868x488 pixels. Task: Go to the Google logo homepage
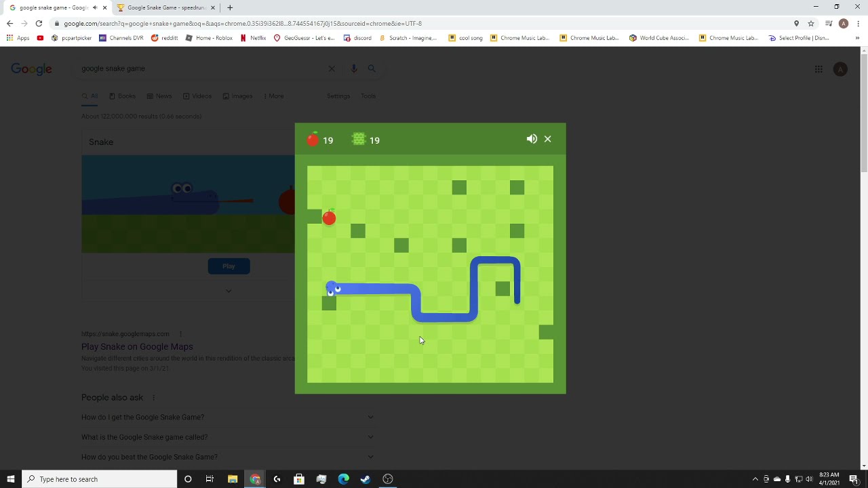coord(31,69)
